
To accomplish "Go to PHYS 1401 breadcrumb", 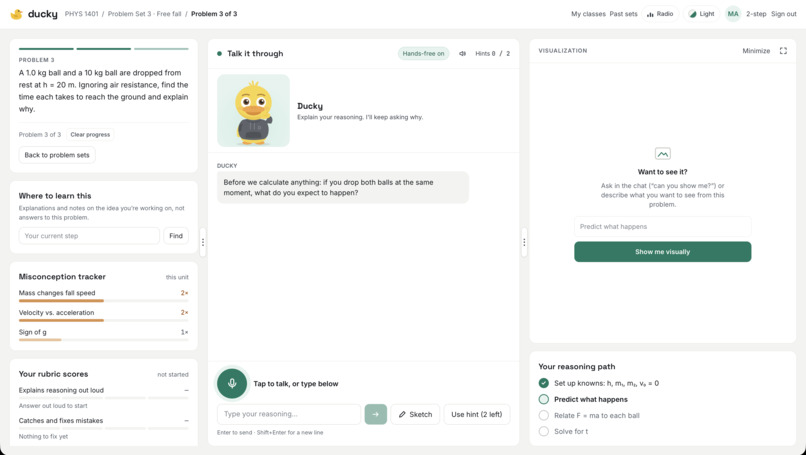I will pyautogui.click(x=81, y=14).
